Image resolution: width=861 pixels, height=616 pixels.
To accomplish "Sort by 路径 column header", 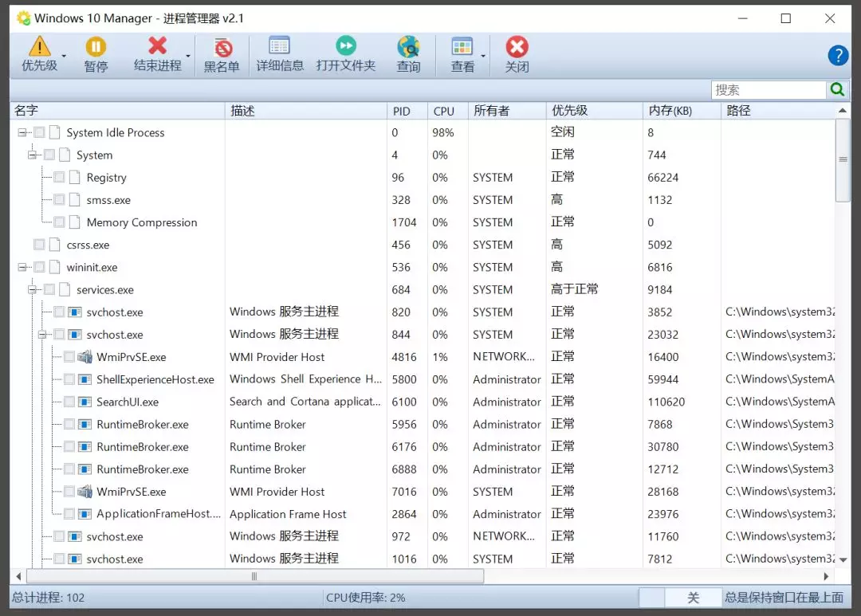I will coord(778,110).
